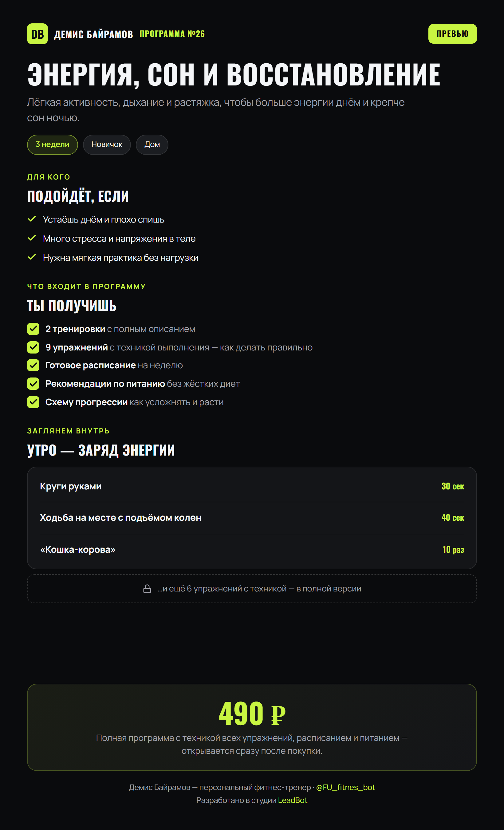Click checkmark next to 'Устаёшь днём и плохо спишь'

(32, 219)
